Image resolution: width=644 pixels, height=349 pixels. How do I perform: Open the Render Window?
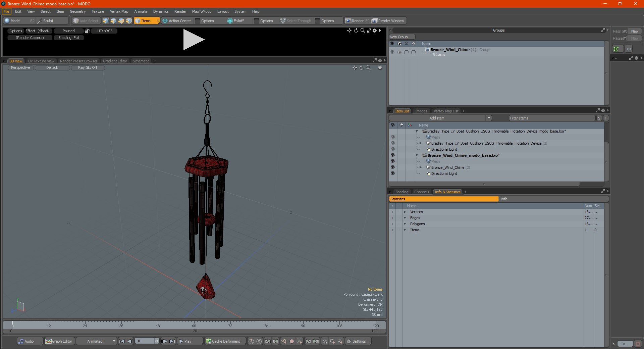[x=388, y=21]
